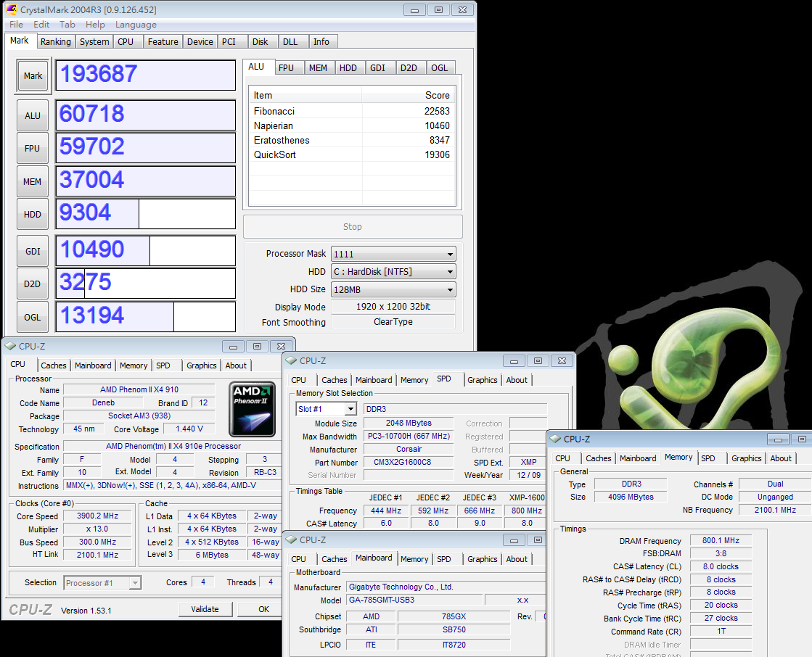Click the ALU benchmark button
Viewport: 812px width, 657px height.
pos(33,115)
